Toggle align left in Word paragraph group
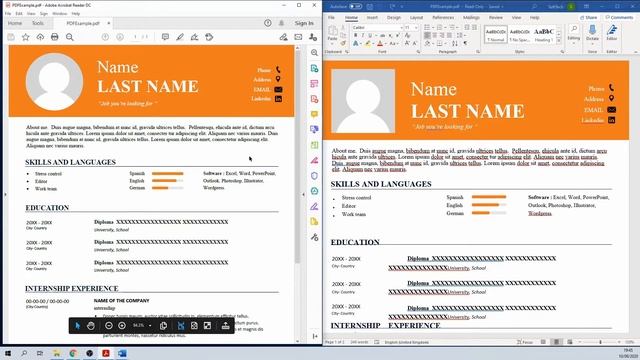 427,36
